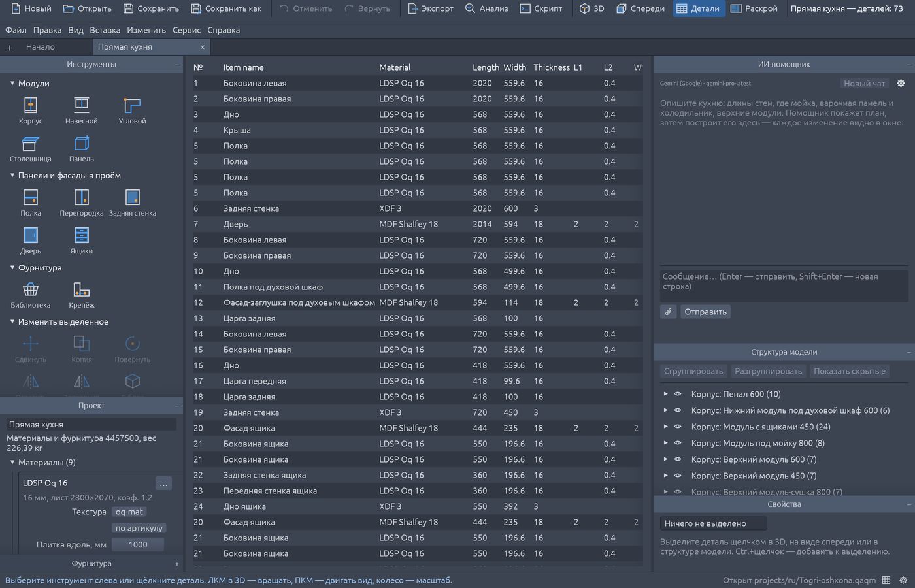Click the Сгруппировать button
The image size is (915, 588).
pos(693,371)
